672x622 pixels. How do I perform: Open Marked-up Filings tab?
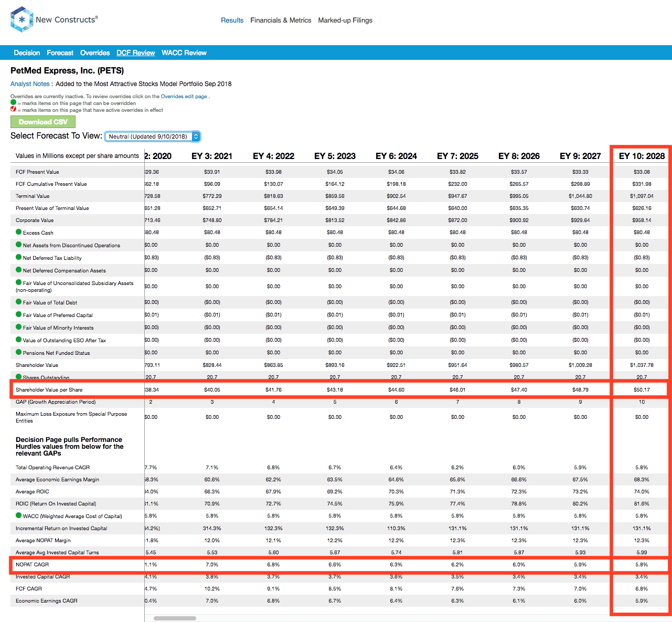click(x=345, y=20)
